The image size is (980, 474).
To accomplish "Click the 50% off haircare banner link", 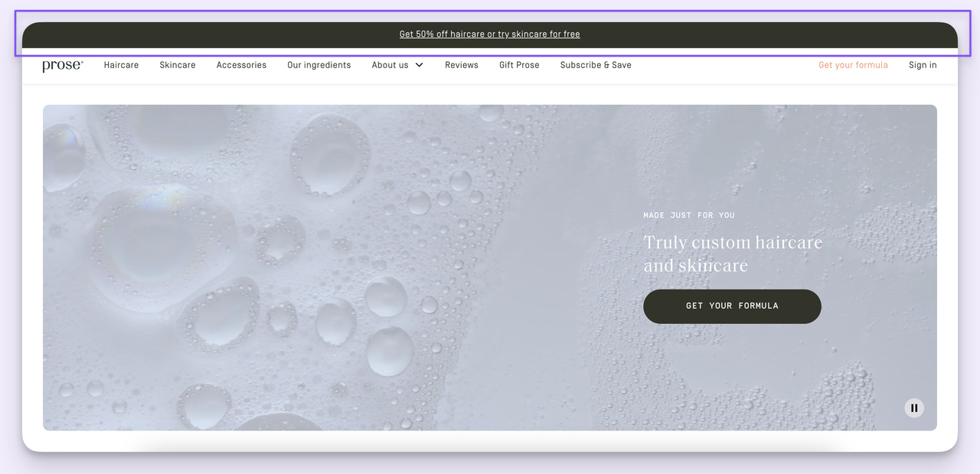I will (x=490, y=34).
